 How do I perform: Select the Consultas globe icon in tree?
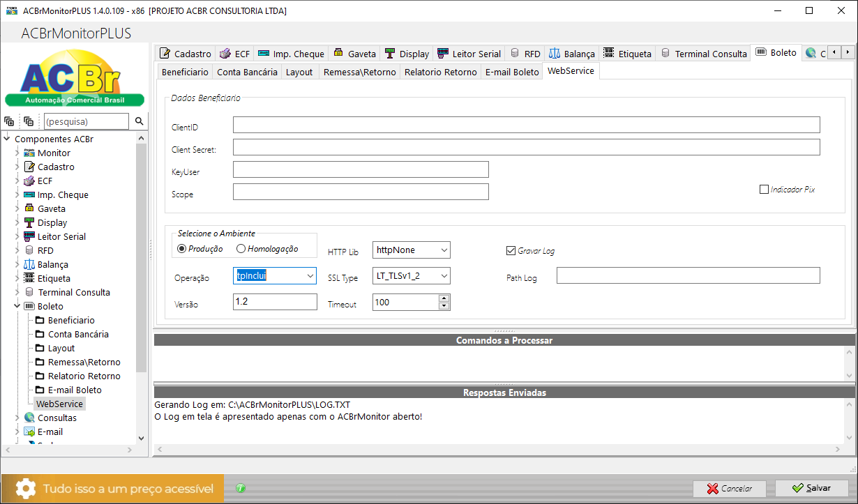[x=29, y=418]
